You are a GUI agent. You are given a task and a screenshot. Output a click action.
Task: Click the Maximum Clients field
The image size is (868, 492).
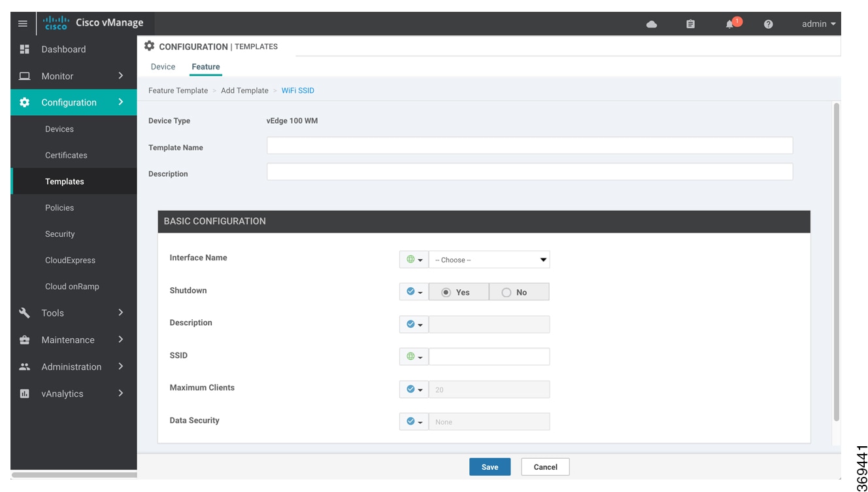pyautogui.click(x=489, y=389)
